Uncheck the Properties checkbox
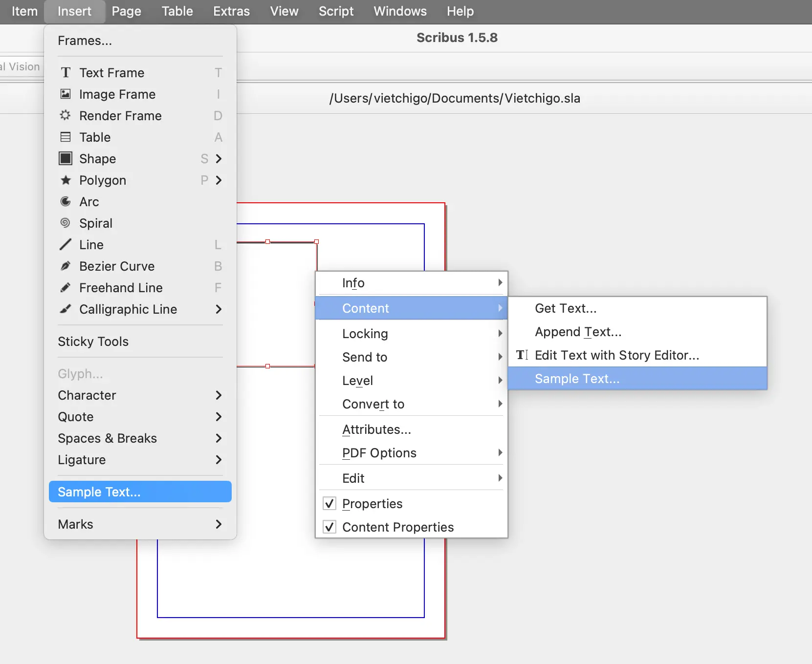 330,503
